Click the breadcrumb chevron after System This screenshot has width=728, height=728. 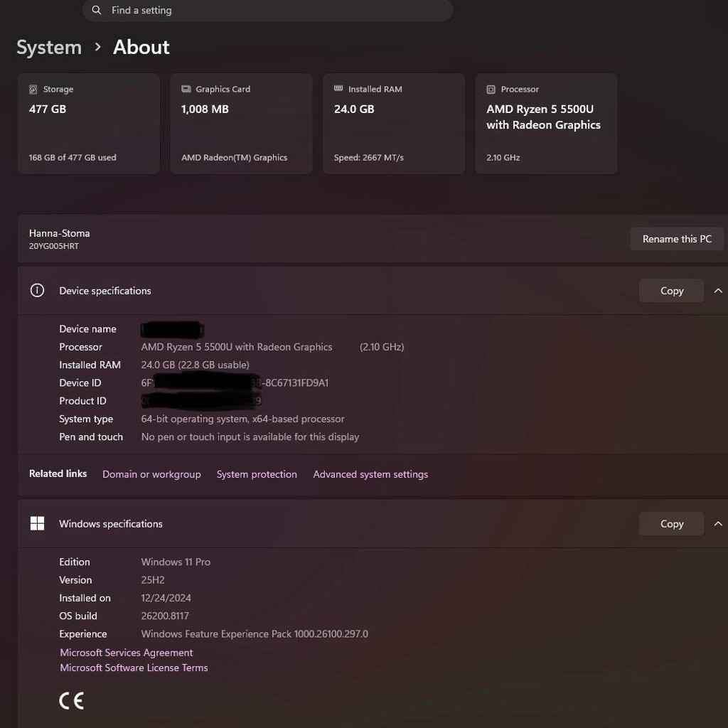(x=97, y=47)
